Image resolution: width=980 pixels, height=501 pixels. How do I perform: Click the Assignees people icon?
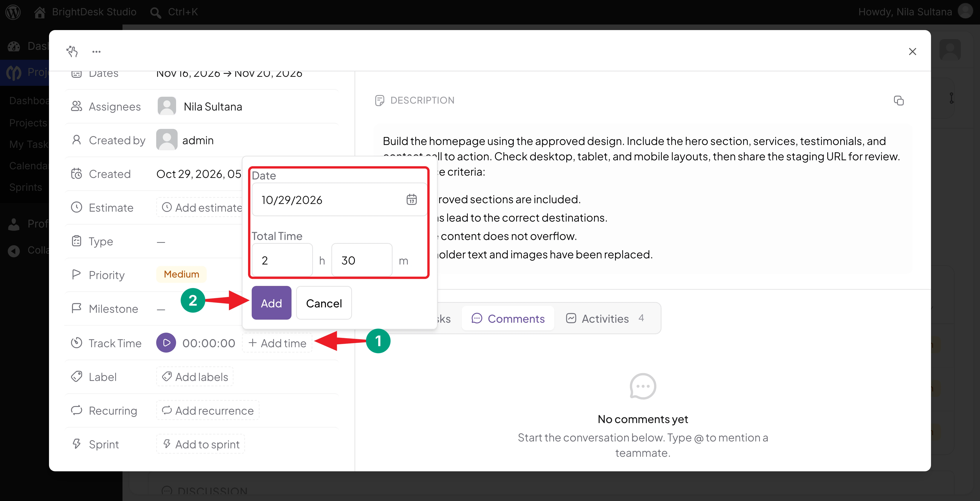[x=77, y=106]
